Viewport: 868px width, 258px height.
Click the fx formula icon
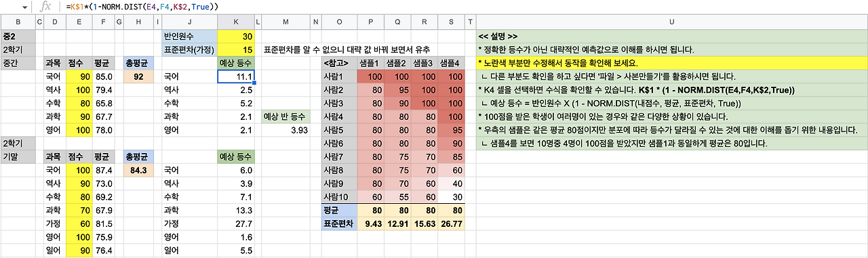tap(46, 6)
